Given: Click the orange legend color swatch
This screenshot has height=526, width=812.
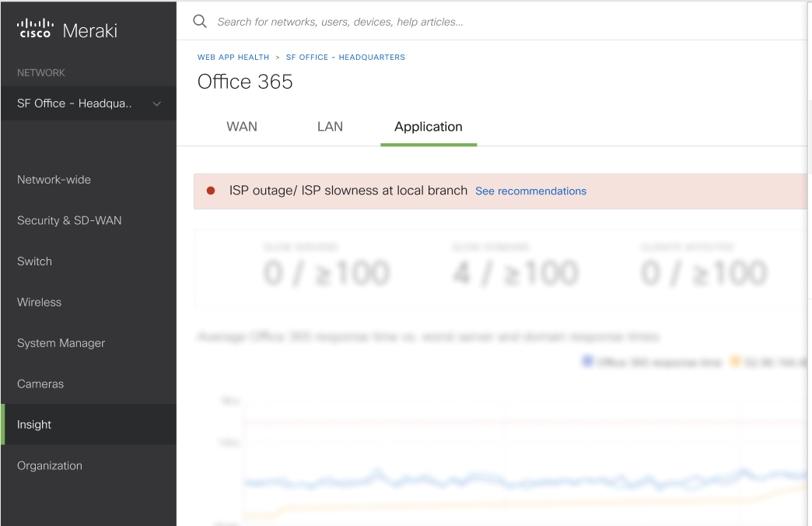Looking at the screenshot, I should click(x=735, y=361).
